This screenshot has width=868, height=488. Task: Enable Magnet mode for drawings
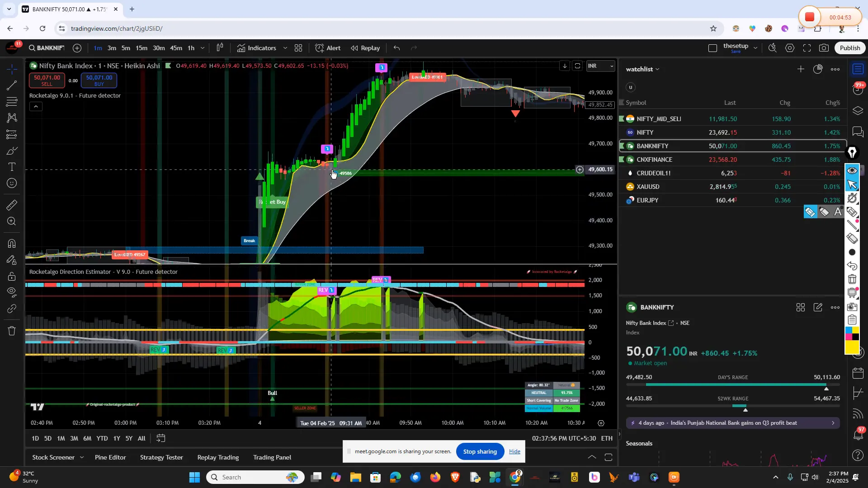12,243
